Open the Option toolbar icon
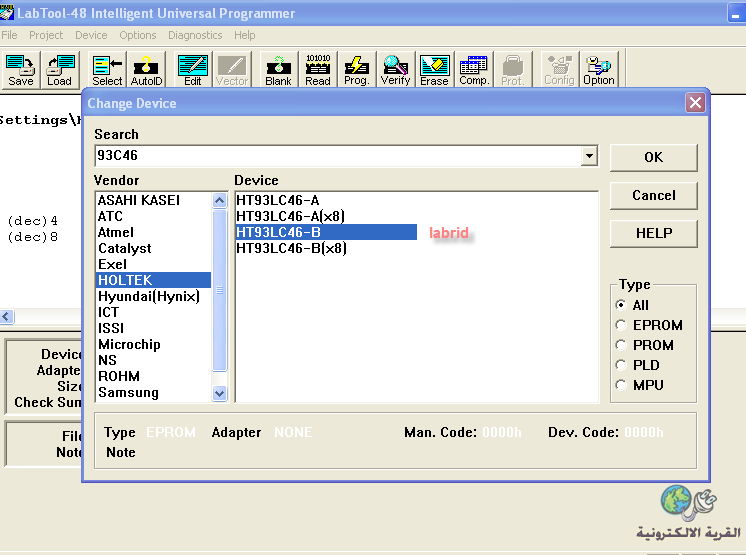Screen dimensions: 746x555 tap(599, 69)
